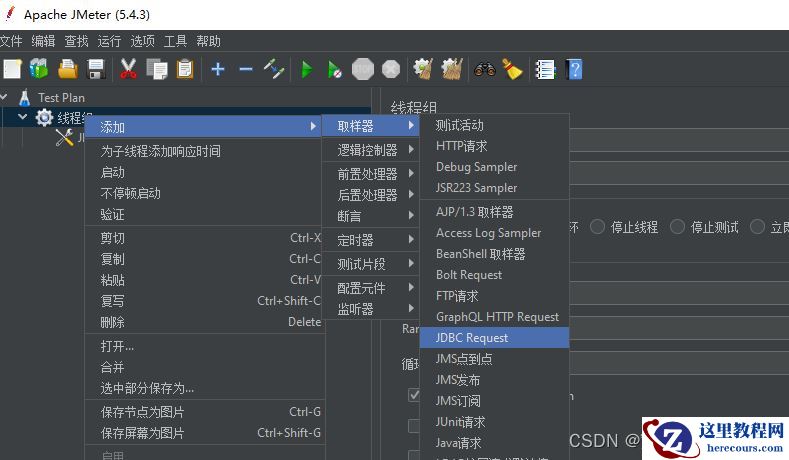The image size is (789, 460).
Task: Open the Templates toolbar icon
Action: tap(39, 69)
